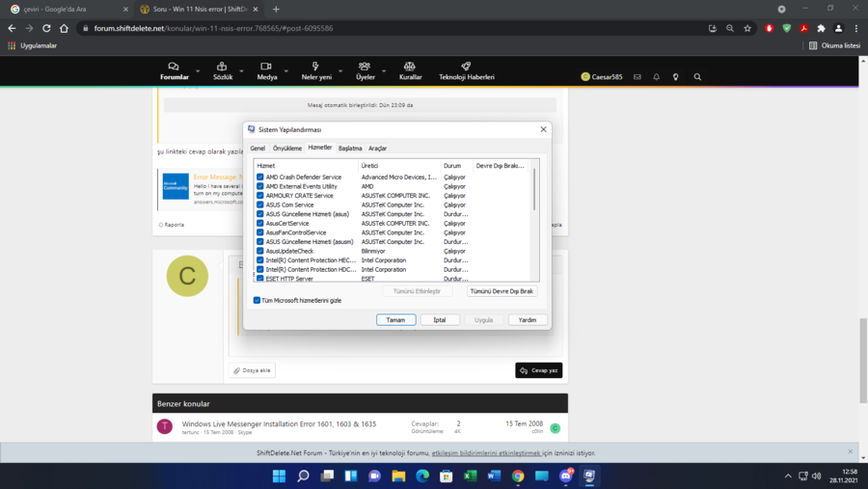Screen dimensions: 868x489
Task: Click the address bar URL field
Action: click(388, 28)
